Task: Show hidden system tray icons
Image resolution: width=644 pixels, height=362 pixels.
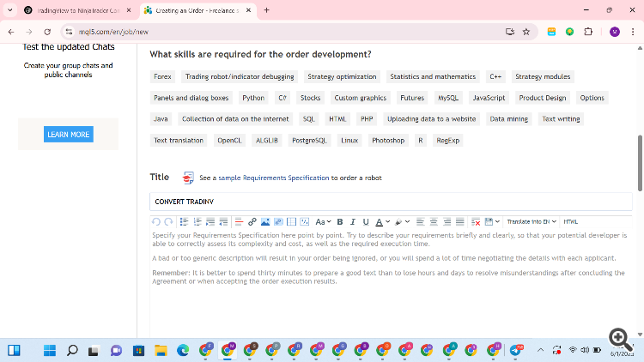Action: coord(540,350)
